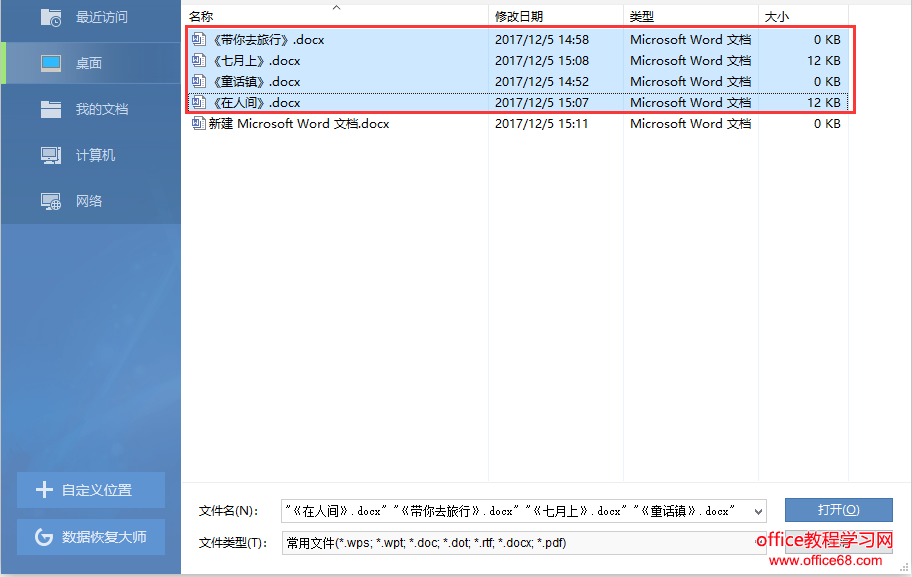The width and height of the screenshot is (912, 577).
Task: Click the Word icon of 《七月上》.docx
Action: pos(199,60)
